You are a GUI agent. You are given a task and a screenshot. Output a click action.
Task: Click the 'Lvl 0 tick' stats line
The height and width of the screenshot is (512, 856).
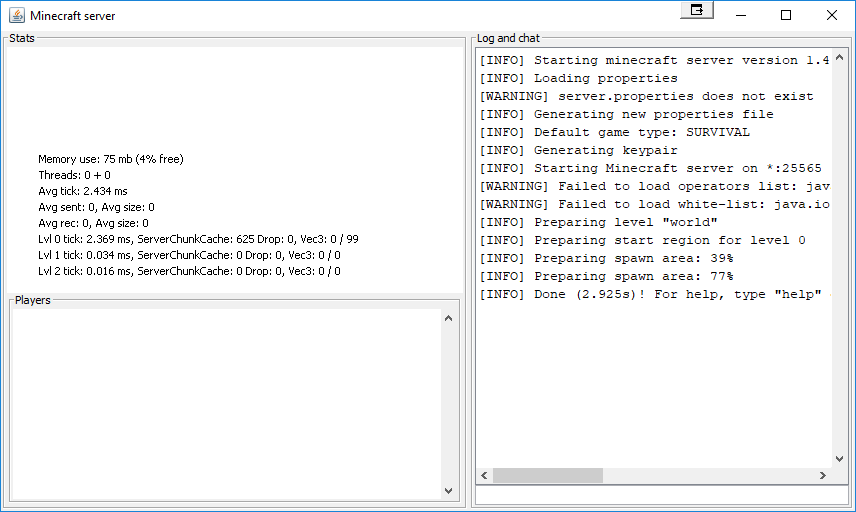coord(198,239)
